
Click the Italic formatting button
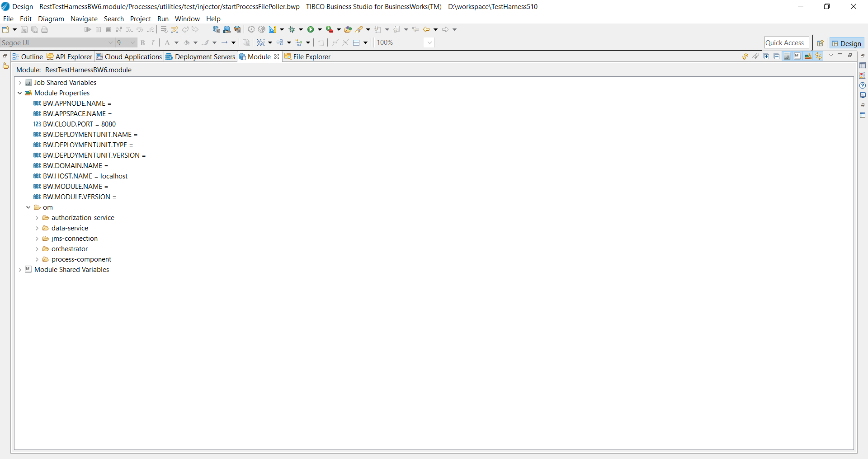coord(153,43)
